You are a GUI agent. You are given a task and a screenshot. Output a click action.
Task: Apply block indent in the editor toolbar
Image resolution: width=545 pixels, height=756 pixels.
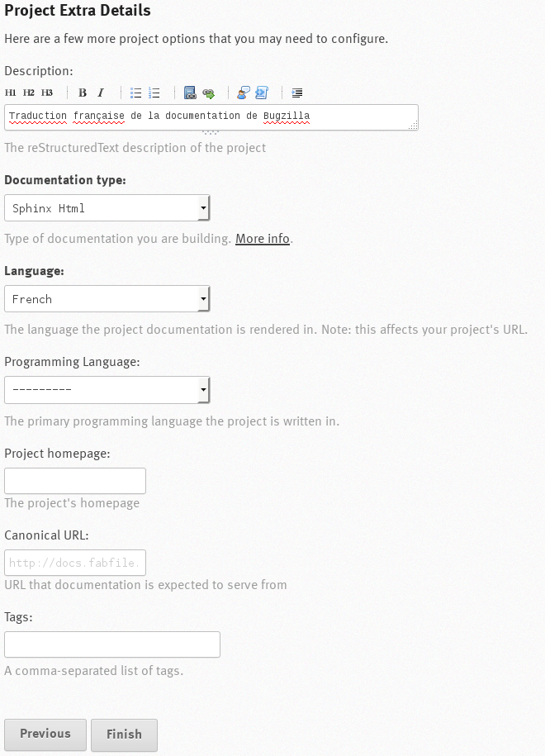click(x=296, y=93)
